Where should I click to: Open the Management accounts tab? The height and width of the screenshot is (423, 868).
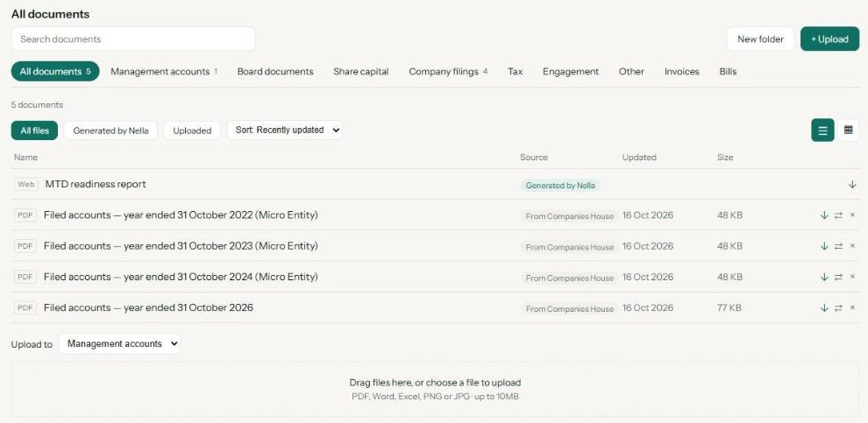[164, 71]
